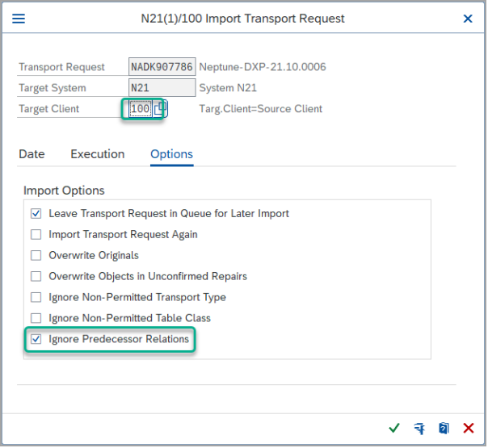Screen dimensions: 488x448
Task: Uncheck Leave Transport Request in Queue
Action: (36, 214)
